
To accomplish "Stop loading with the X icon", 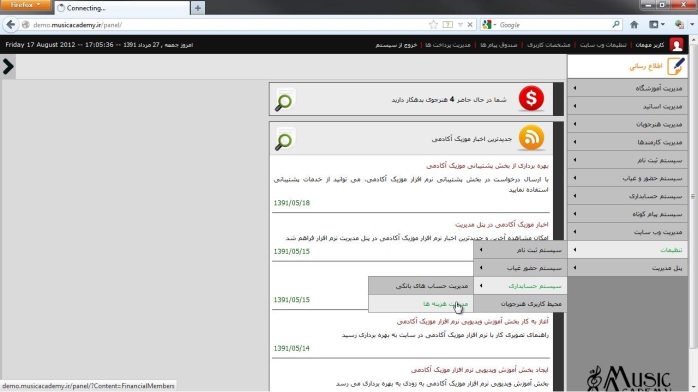I will pos(470,25).
